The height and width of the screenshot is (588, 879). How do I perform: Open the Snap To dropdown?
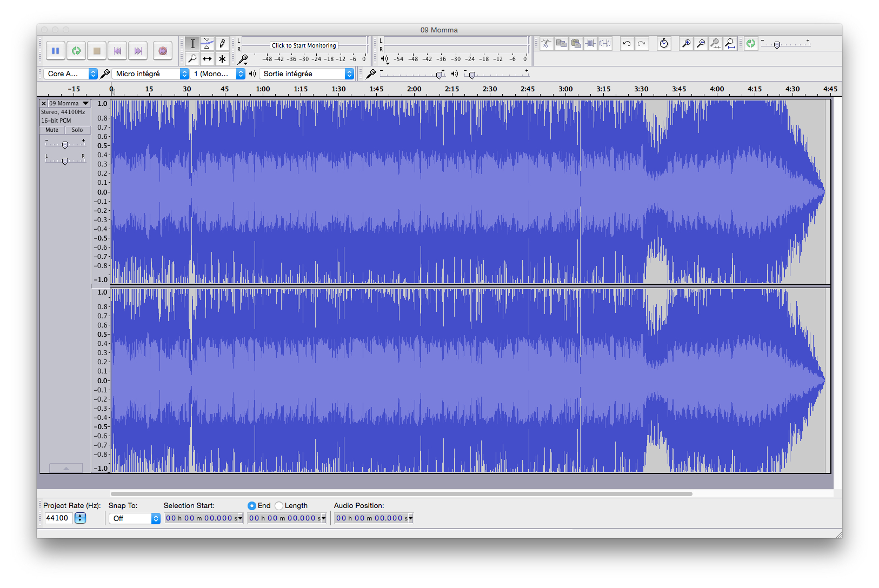click(x=134, y=518)
